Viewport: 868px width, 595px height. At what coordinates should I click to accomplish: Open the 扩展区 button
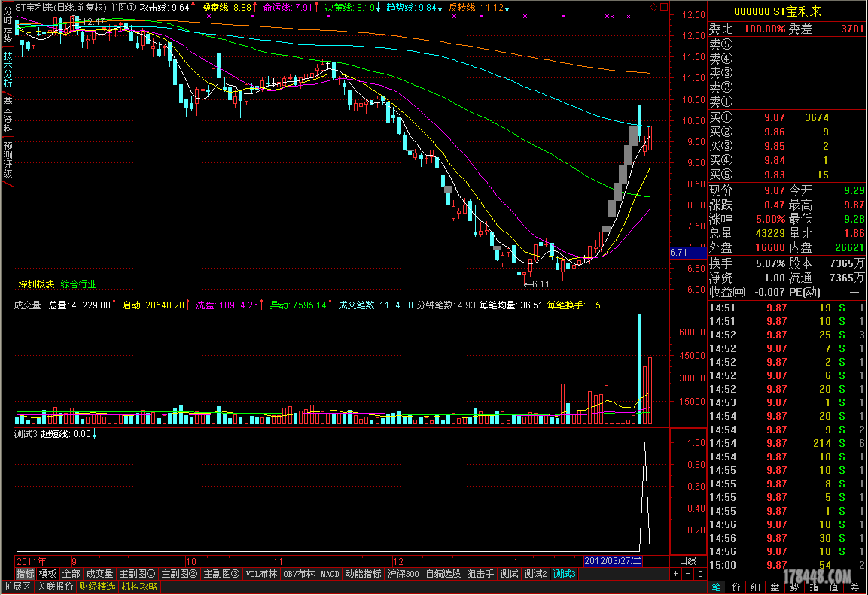pyautogui.click(x=18, y=587)
